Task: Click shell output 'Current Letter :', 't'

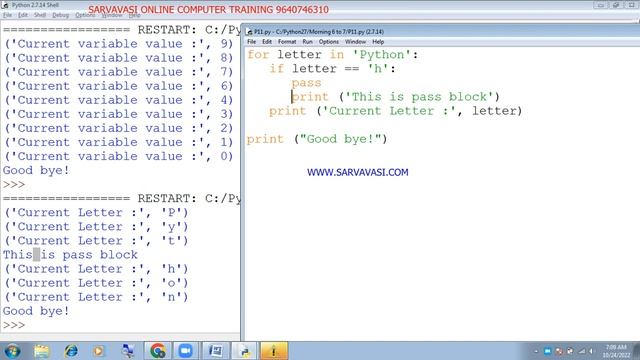Action: 96,241
